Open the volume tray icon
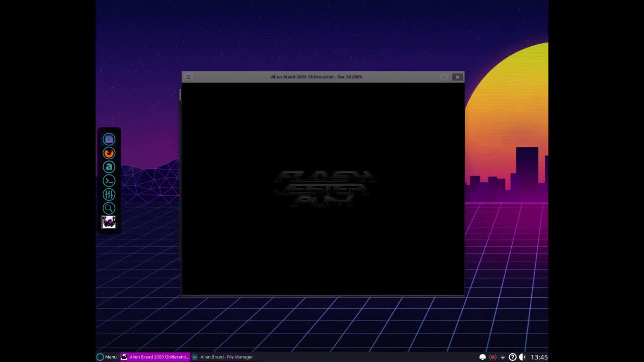Screen dimensions: 644x362 pyautogui.click(x=522, y=357)
